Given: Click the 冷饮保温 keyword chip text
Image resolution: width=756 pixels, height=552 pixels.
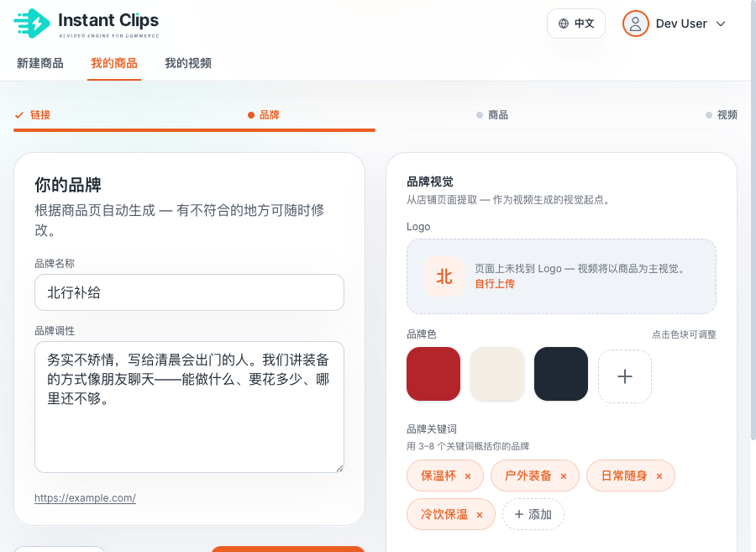Looking at the screenshot, I should coord(444,514).
